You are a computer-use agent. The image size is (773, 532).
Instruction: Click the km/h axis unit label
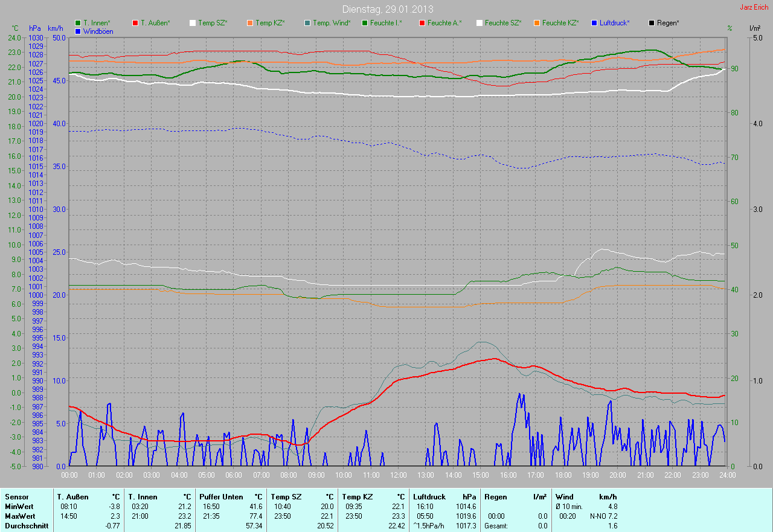(x=55, y=28)
